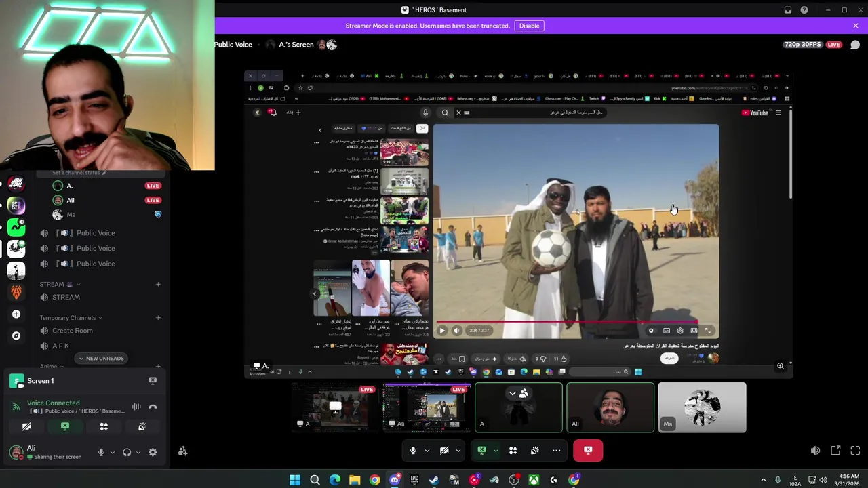The width and height of the screenshot is (868, 488).
Task: Select Ali's live stream thumbnail
Action: click(427, 407)
